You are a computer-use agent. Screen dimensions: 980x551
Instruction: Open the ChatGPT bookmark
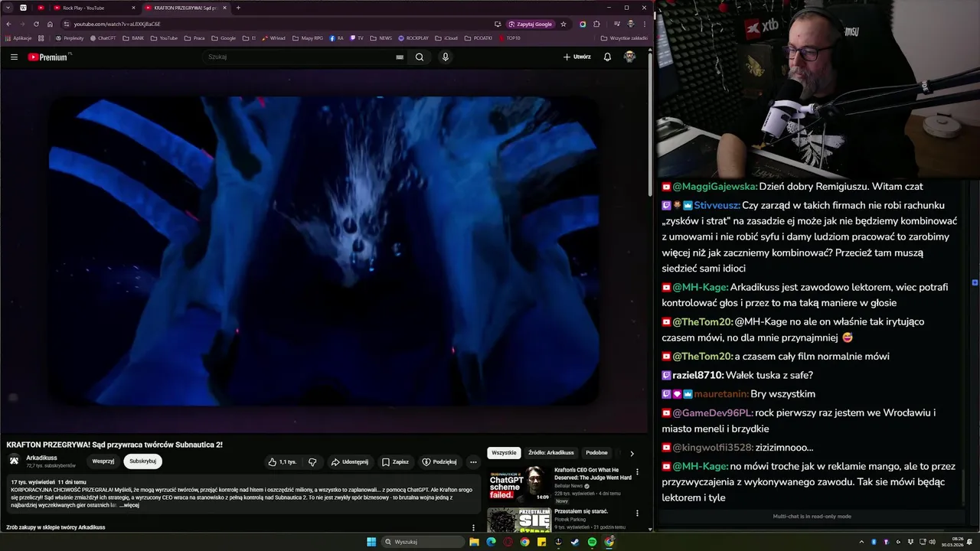103,37
